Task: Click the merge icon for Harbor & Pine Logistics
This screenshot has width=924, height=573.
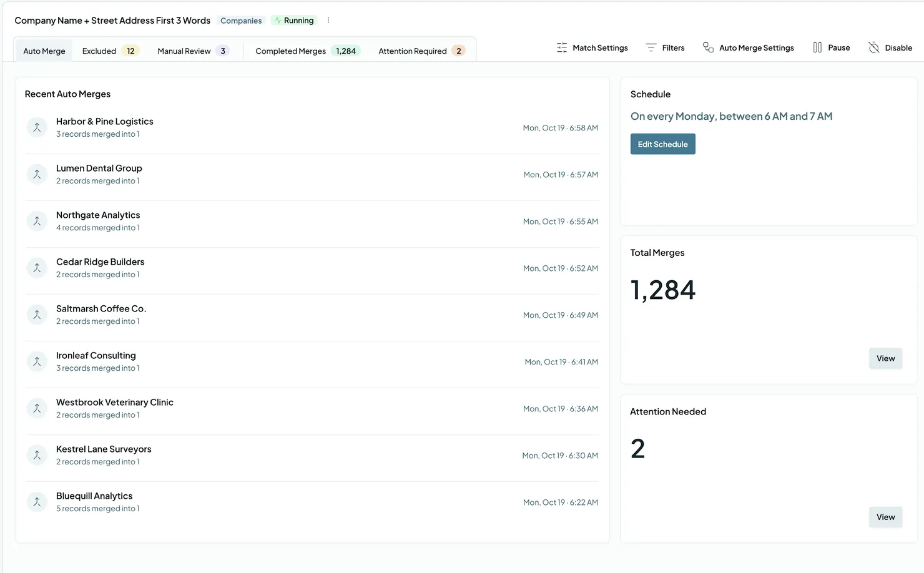Action: (x=37, y=127)
